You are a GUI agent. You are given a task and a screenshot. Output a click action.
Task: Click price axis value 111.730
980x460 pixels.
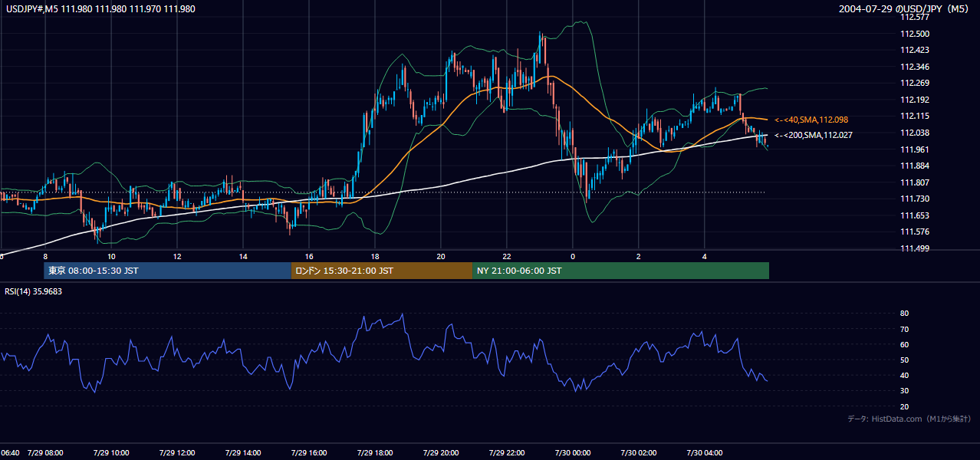pos(915,199)
